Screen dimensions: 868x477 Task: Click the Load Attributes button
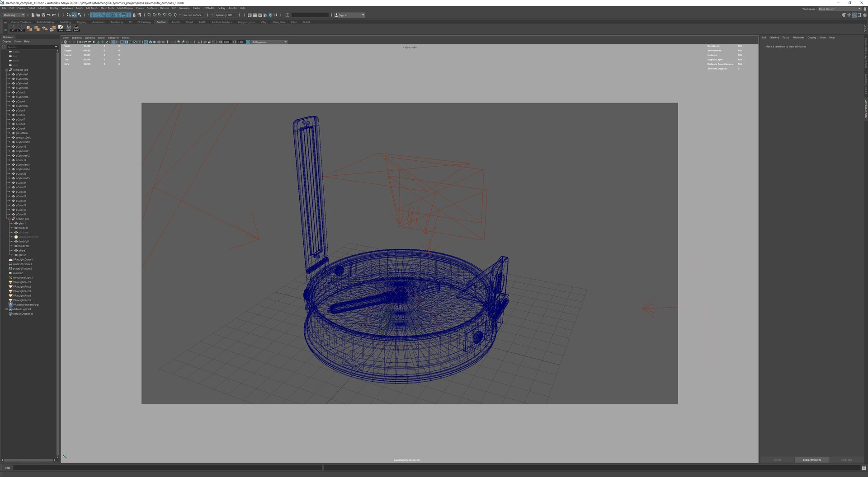pyautogui.click(x=811, y=460)
